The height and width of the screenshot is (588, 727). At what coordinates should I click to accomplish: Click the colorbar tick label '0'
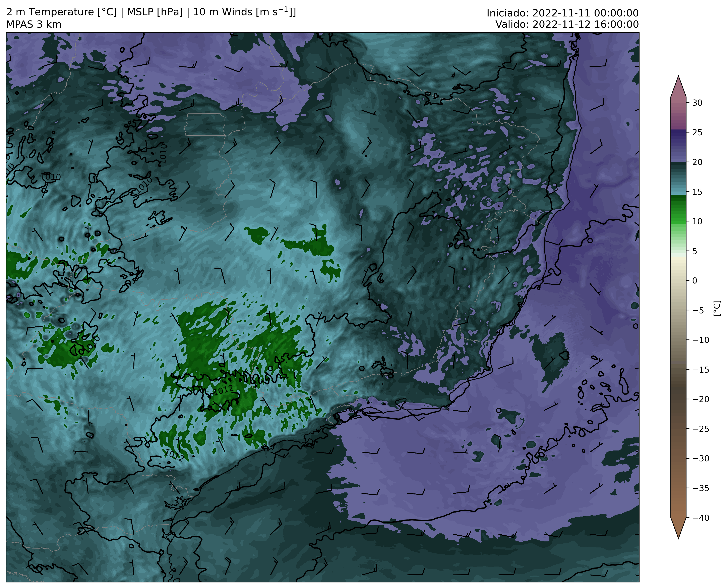pos(694,281)
